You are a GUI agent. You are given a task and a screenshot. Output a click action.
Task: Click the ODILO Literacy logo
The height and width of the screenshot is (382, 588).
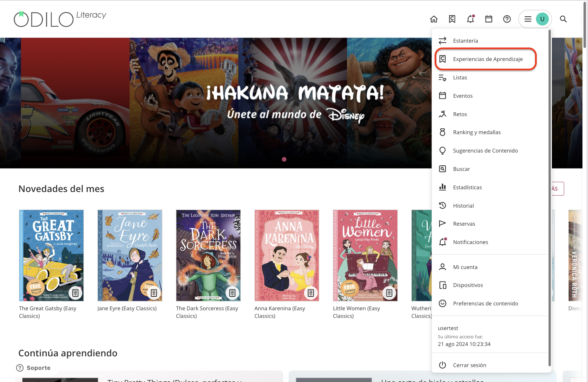[x=60, y=19]
